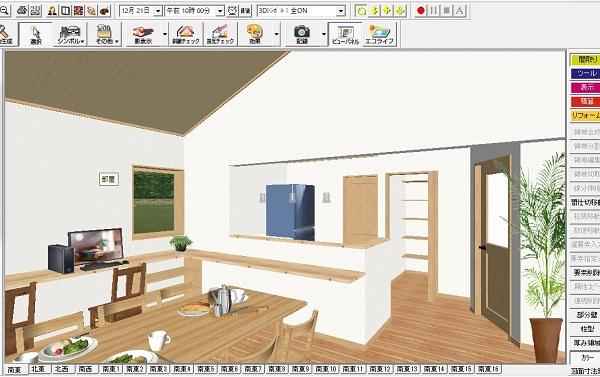
Task: Select the 選択 arrow tool
Action: pyautogui.click(x=36, y=34)
